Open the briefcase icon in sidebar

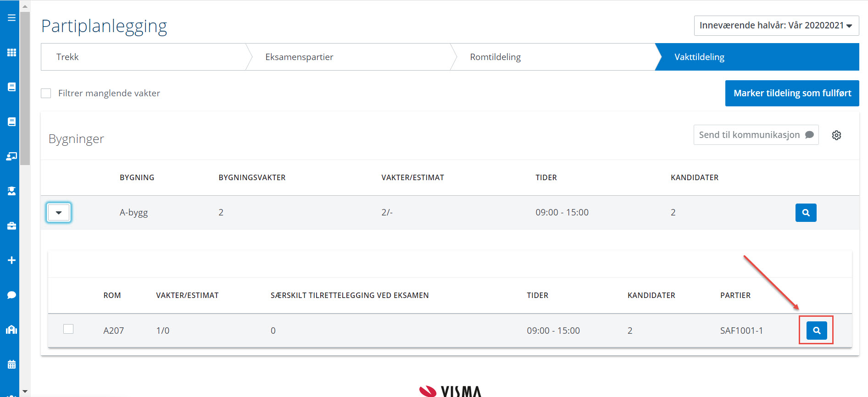[11, 226]
